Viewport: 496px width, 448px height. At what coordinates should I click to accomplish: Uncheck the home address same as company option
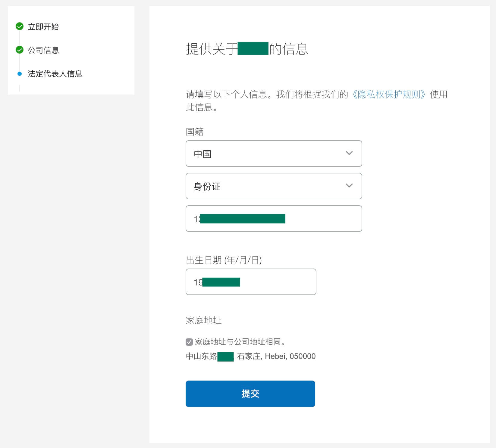coord(189,342)
